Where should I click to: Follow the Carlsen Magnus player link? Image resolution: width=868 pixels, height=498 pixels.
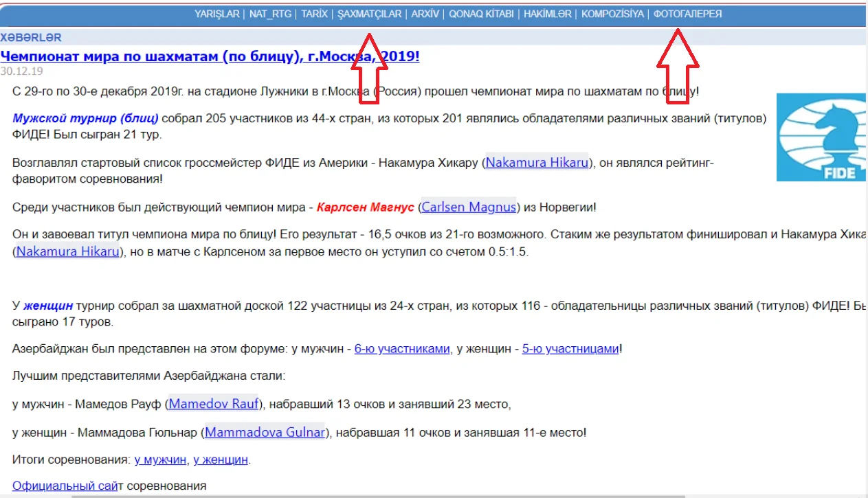pos(470,207)
